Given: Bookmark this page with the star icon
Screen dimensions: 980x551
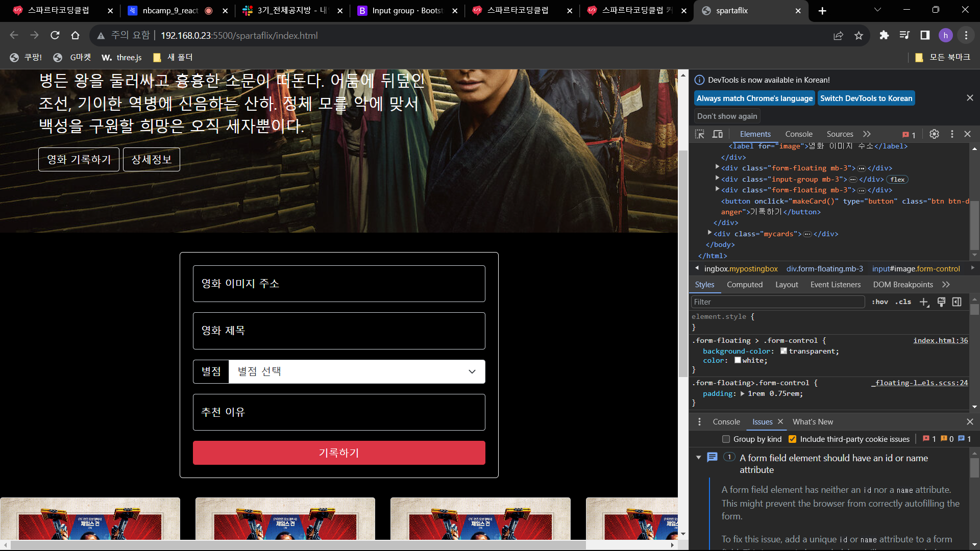Looking at the screenshot, I should click(x=859, y=35).
